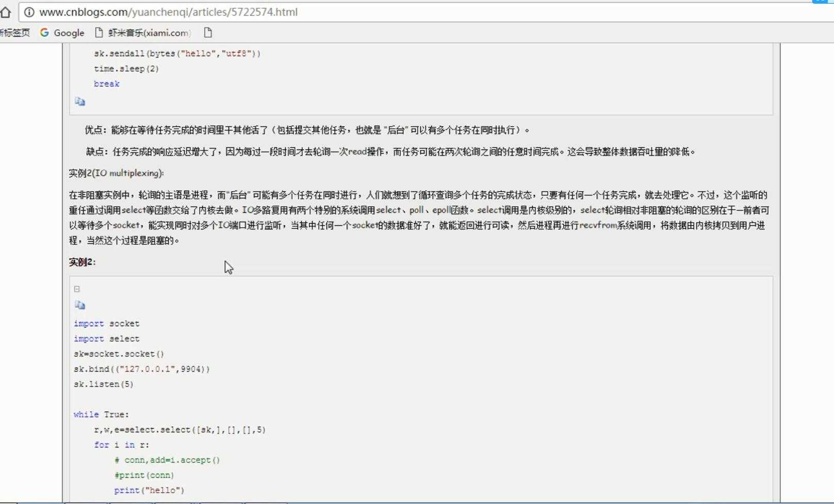This screenshot has width=834, height=504.
Task: Click the xiami bookmark page icon
Action: click(99, 33)
